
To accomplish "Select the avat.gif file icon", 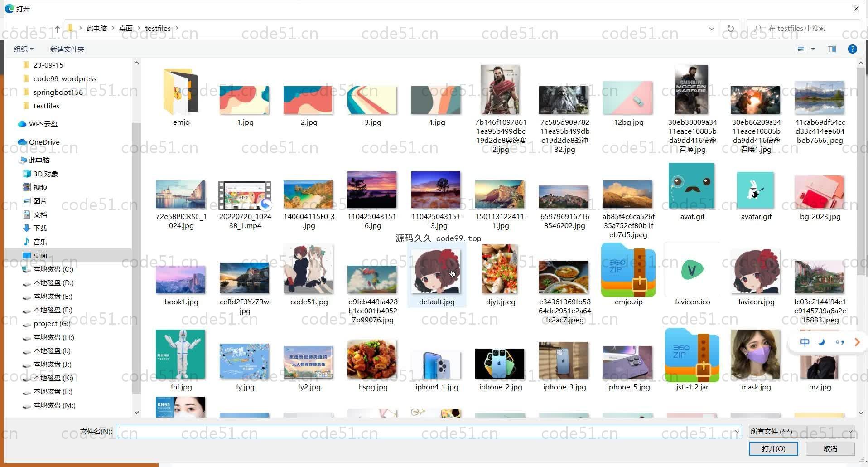I will 692,186.
